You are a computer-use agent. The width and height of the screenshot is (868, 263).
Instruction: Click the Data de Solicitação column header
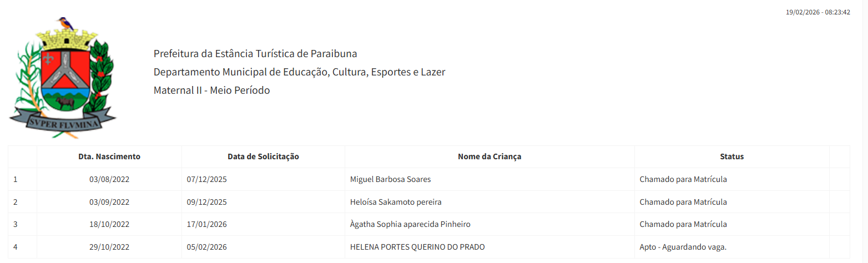coord(263,156)
